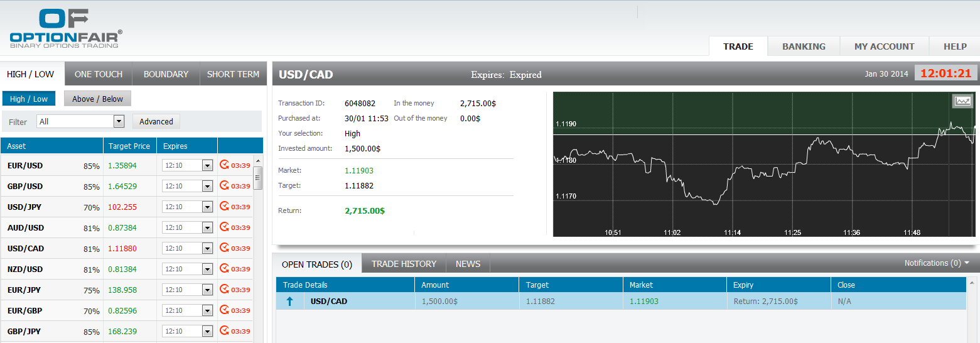Click the chart type icon on graph
This screenshot has height=343, width=980.
(x=962, y=101)
